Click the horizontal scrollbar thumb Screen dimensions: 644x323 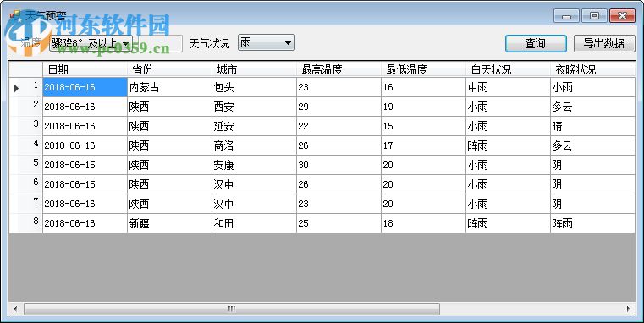click(x=232, y=309)
